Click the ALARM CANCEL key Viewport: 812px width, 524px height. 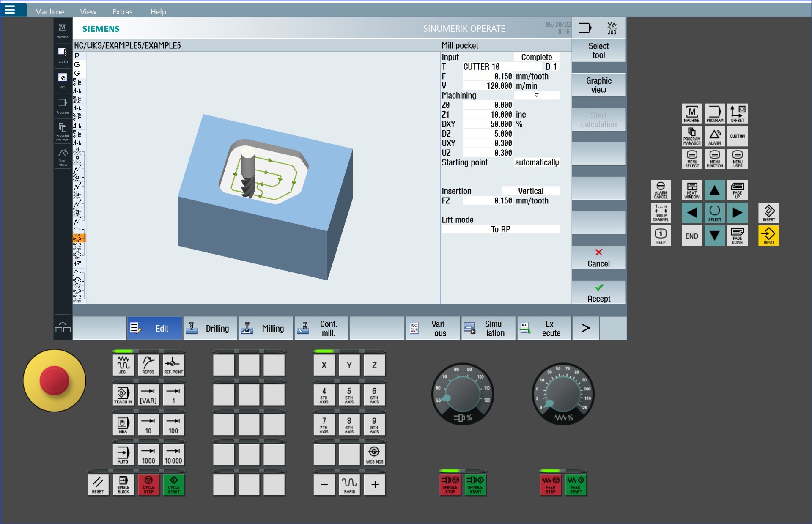tap(661, 190)
